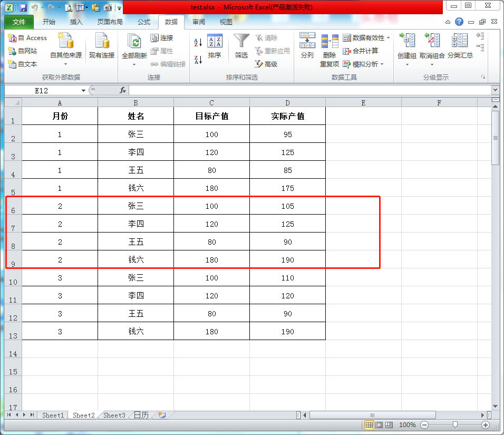This screenshot has height=435, width=504.
Task: Click the zoom slider handle
Action: [455, 425]
